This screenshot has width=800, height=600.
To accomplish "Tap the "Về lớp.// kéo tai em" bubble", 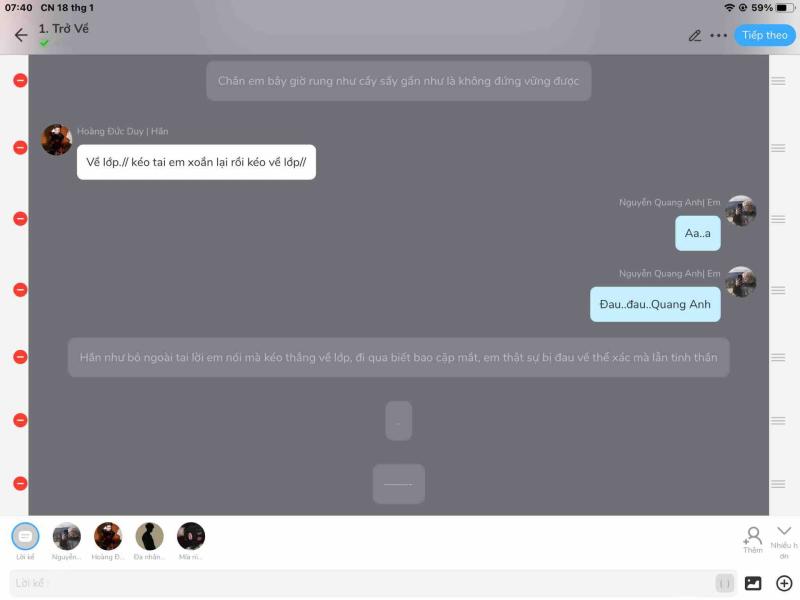I will coord(196,162).
